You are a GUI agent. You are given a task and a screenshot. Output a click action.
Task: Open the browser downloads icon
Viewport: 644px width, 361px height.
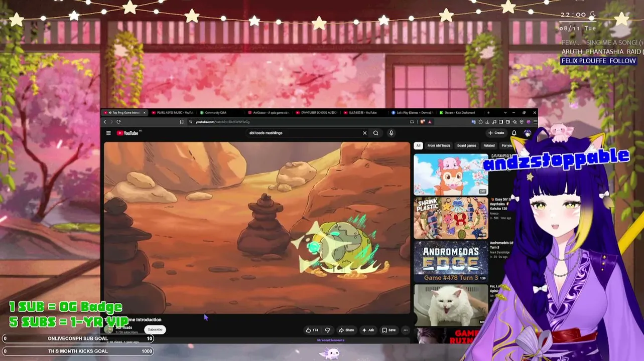click(487, 122)
